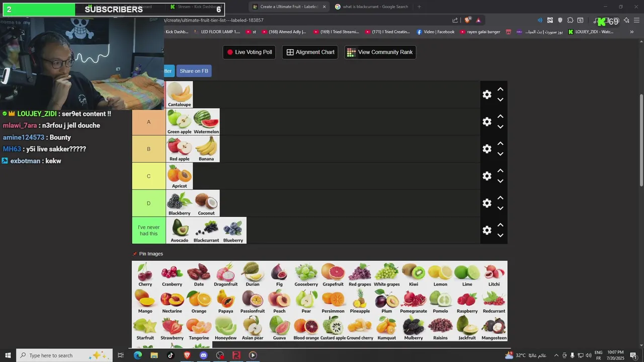Image resolution: width=644 pixels, height=362 pixels.
Task: Open the Alignment Chart
Action: [310, 52]
